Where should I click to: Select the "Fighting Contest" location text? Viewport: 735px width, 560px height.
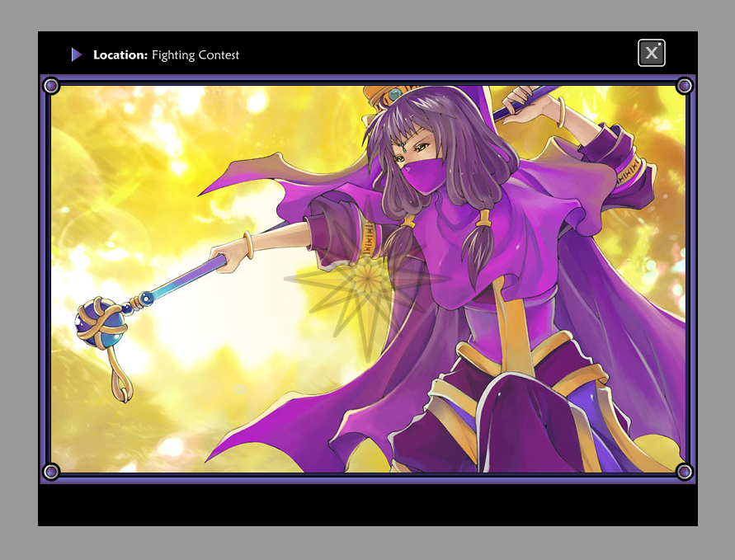[x=196, y=55]
